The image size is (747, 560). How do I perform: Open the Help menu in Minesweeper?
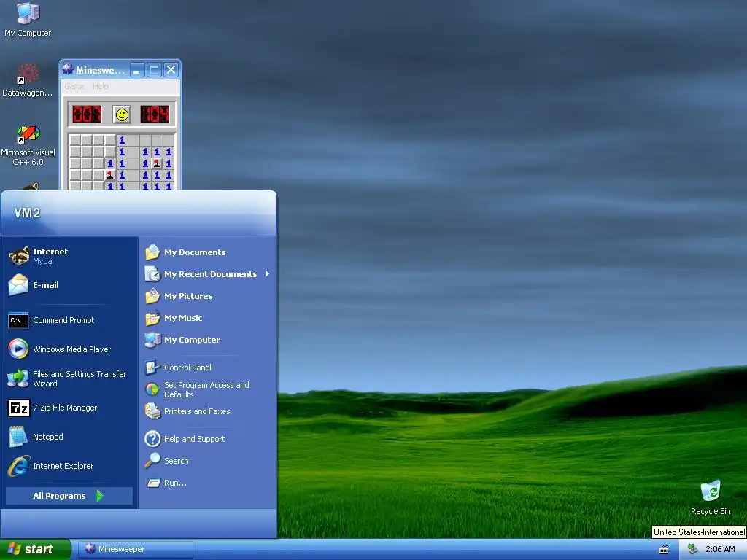[101, 86]
